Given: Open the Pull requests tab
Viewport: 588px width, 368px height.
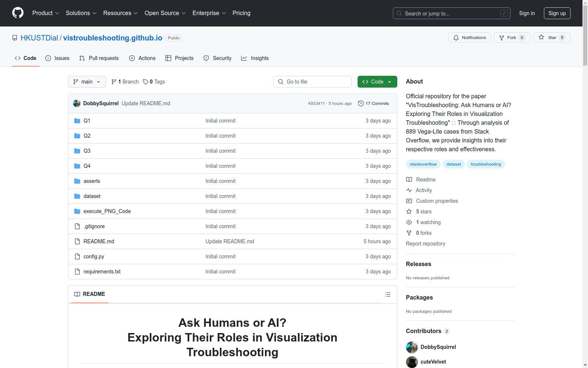Looking at the screenshot, I should tap(99, 58).
